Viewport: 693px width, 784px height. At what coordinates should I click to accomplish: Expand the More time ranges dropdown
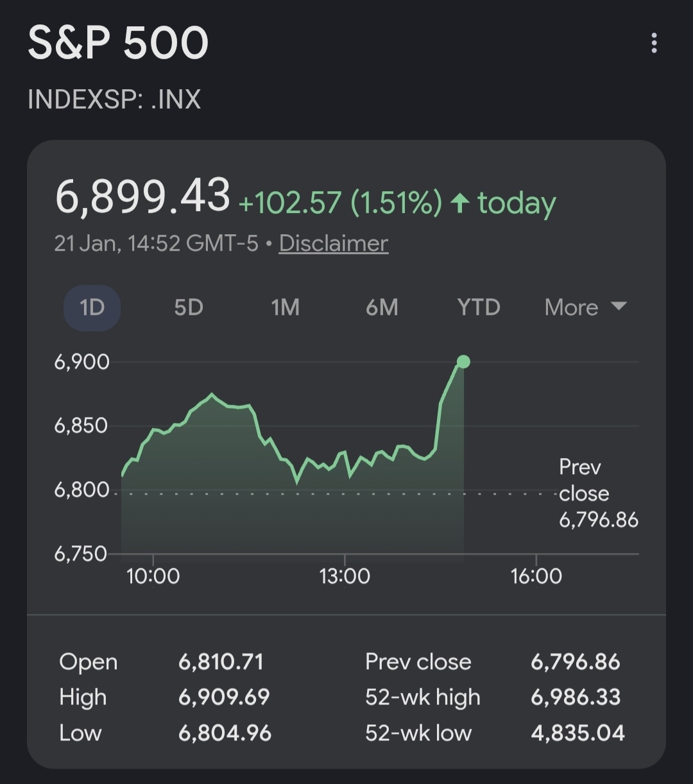click(x=585, y=307)
